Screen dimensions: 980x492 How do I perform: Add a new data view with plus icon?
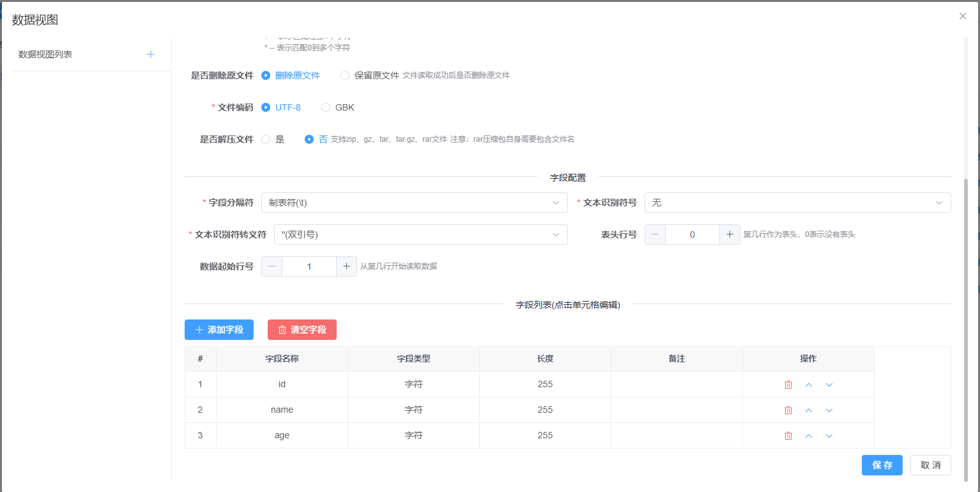pyautogui.click(x=151, y=54)
